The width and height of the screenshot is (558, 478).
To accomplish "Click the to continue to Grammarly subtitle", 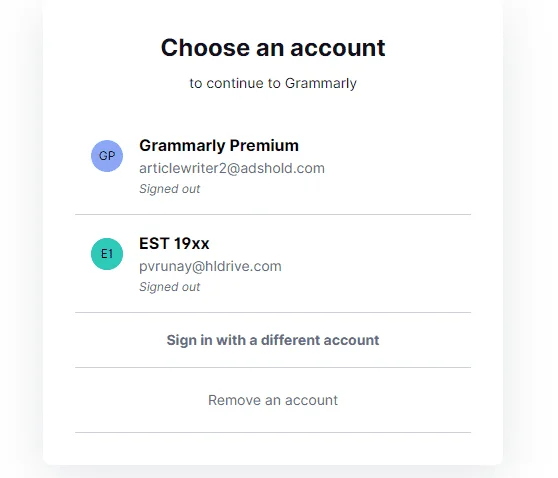I will coord(273,83).
